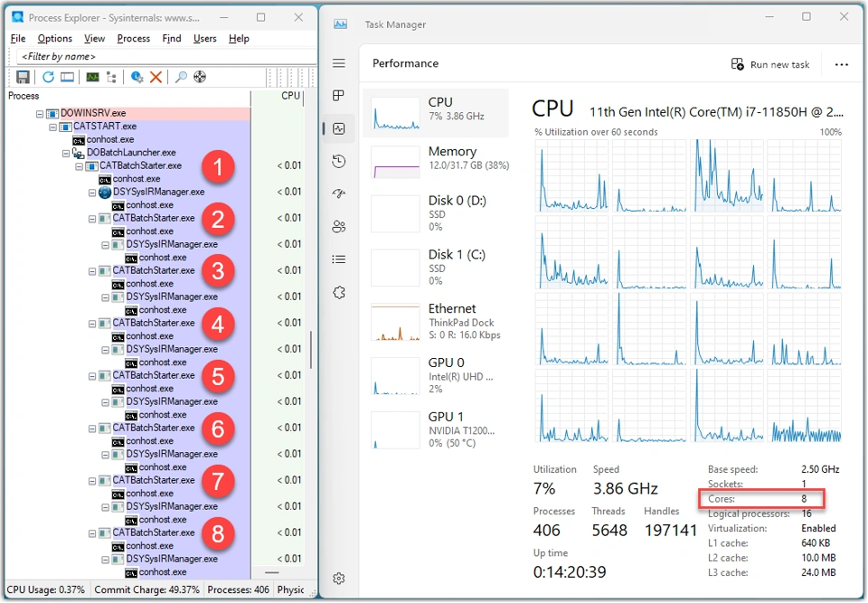Click the '11th Gen Intel(R) Core(TM) i7-11850H' heading
The height and width of the screenshot is (603, 868).
tap(716, 112)
